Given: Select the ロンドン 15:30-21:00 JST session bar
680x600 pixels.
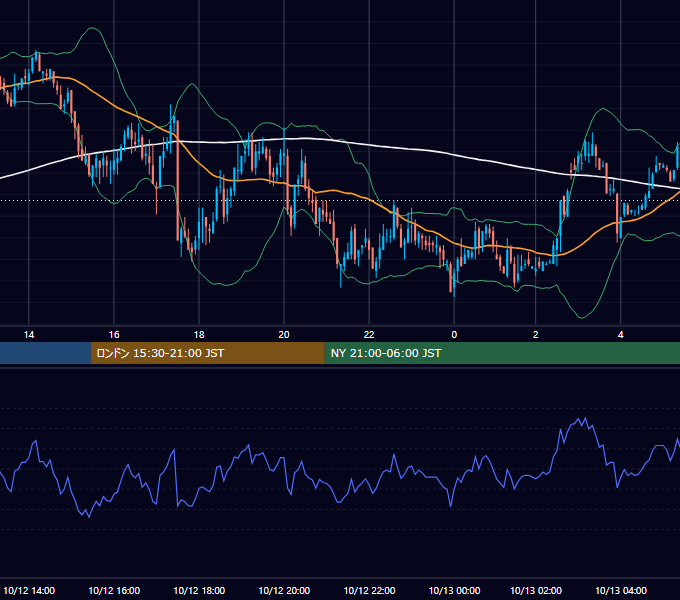Looking at the screenshot, I should 207,353.
